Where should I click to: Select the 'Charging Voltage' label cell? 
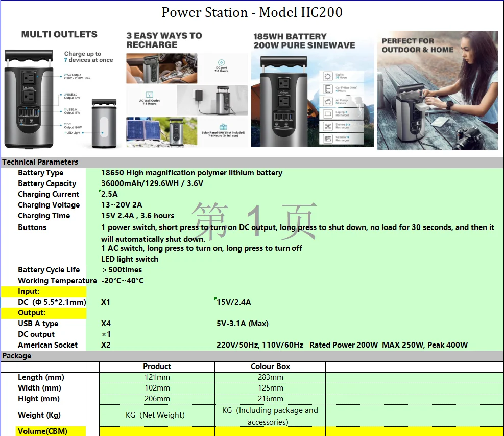pos(49,205)
